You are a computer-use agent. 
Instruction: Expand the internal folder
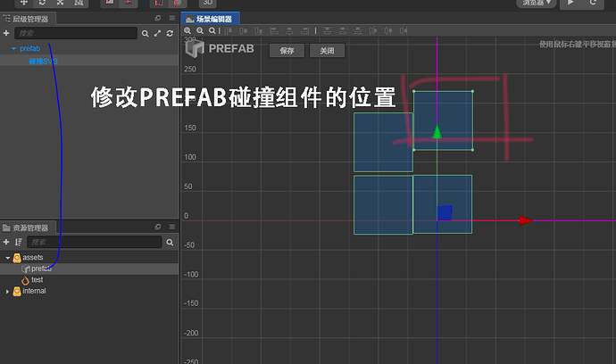pos(7,292)
